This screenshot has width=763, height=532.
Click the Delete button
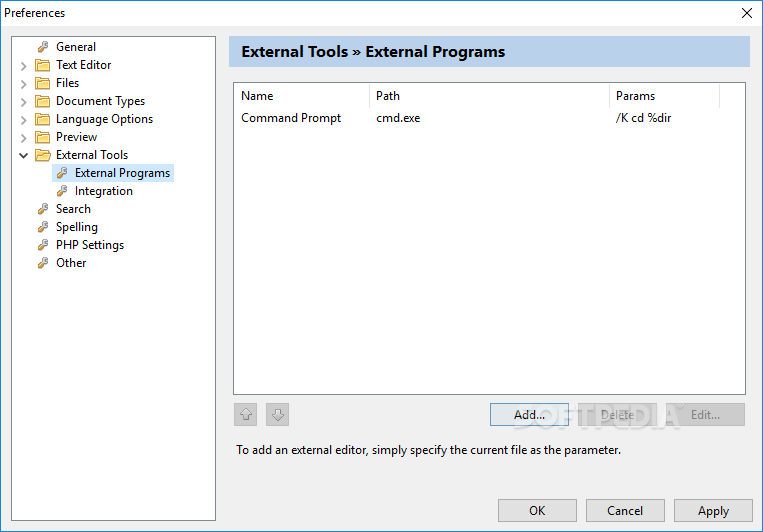618,415
